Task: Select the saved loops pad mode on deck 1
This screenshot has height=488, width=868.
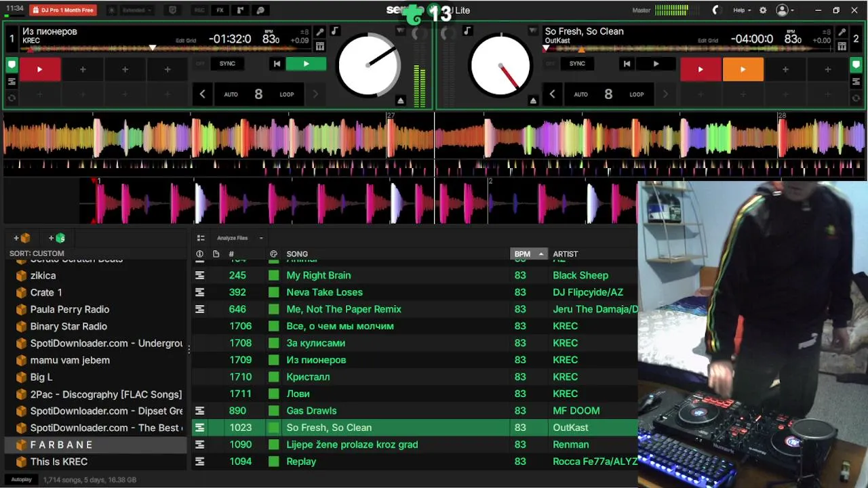Action: [x=12, y=81]
